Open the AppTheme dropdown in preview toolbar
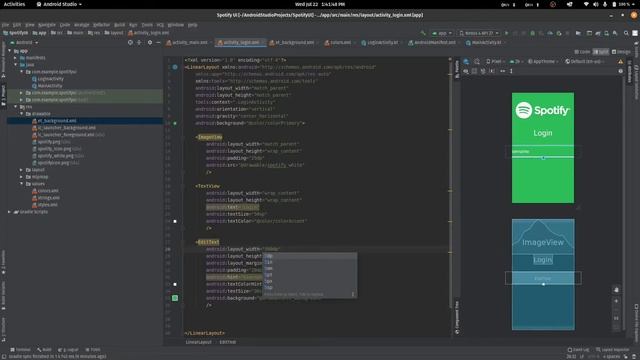 click(x=543, y=62)
